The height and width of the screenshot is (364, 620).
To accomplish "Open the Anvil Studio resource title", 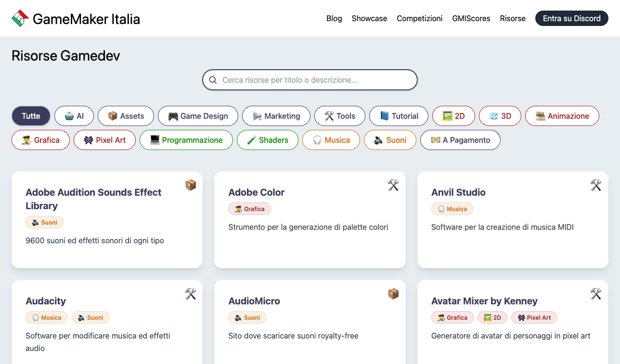I will tap(458, 192).
